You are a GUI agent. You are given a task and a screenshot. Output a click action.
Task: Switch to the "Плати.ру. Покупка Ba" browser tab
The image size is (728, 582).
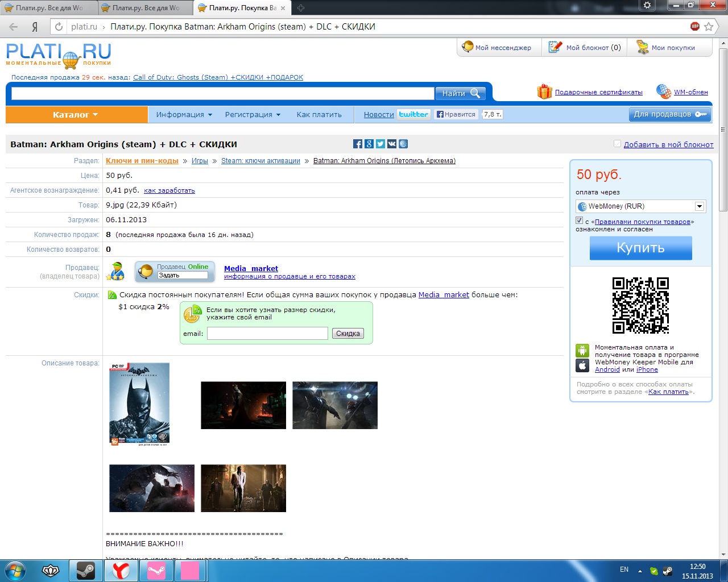(242, 8)
